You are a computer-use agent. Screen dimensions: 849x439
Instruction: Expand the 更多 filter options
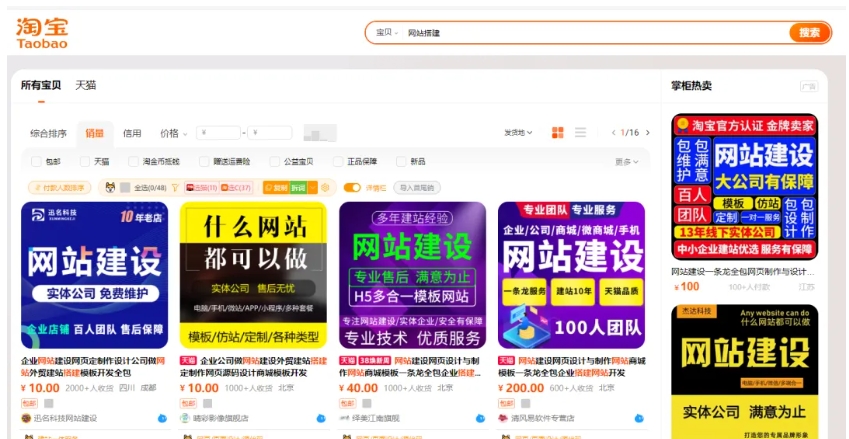click(626, 162)
